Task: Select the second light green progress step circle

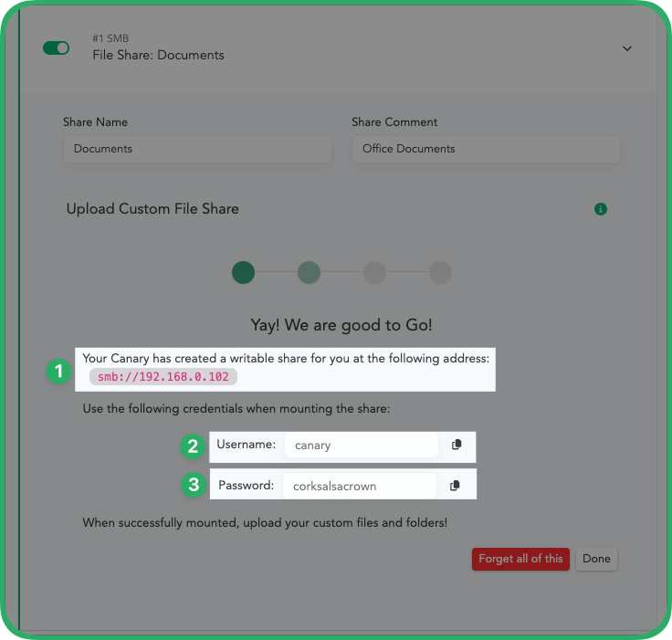Action: tap(309, 272)
